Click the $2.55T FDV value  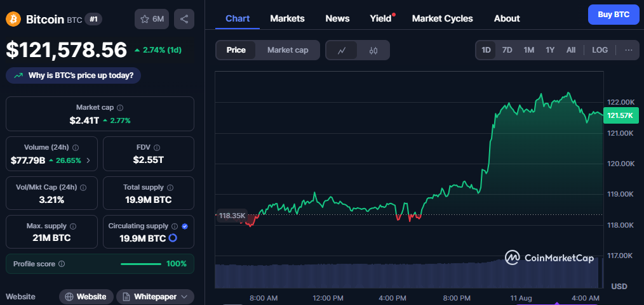148,160
